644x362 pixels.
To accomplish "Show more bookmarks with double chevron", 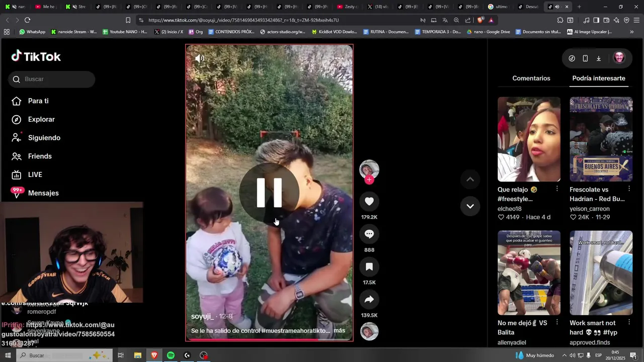I will 632,32.
